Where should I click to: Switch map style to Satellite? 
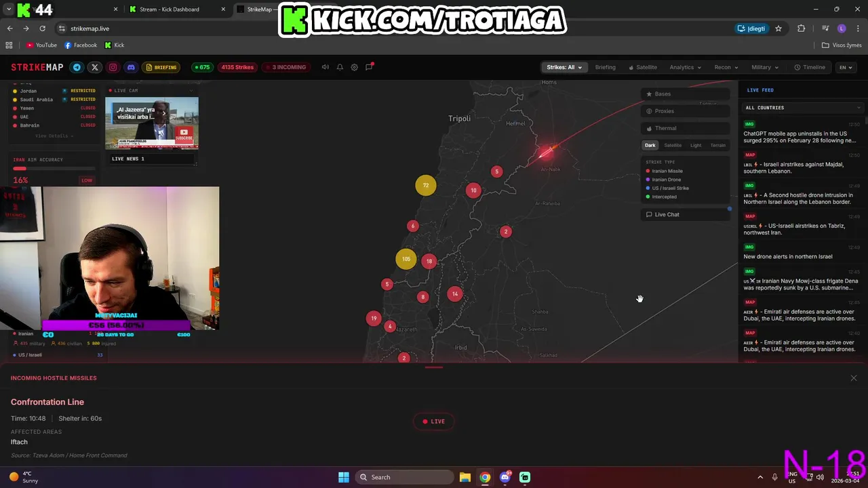point(673,145)
